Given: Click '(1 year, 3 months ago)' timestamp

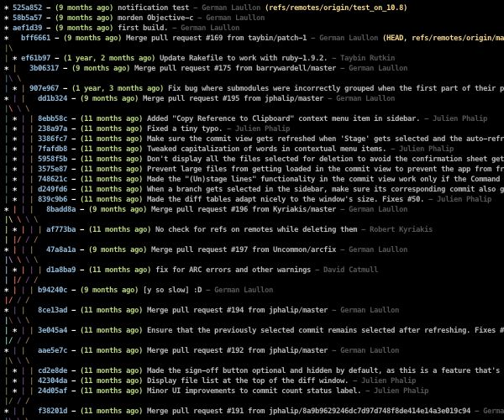Looking at the screenshot, I should pos(118,88).
